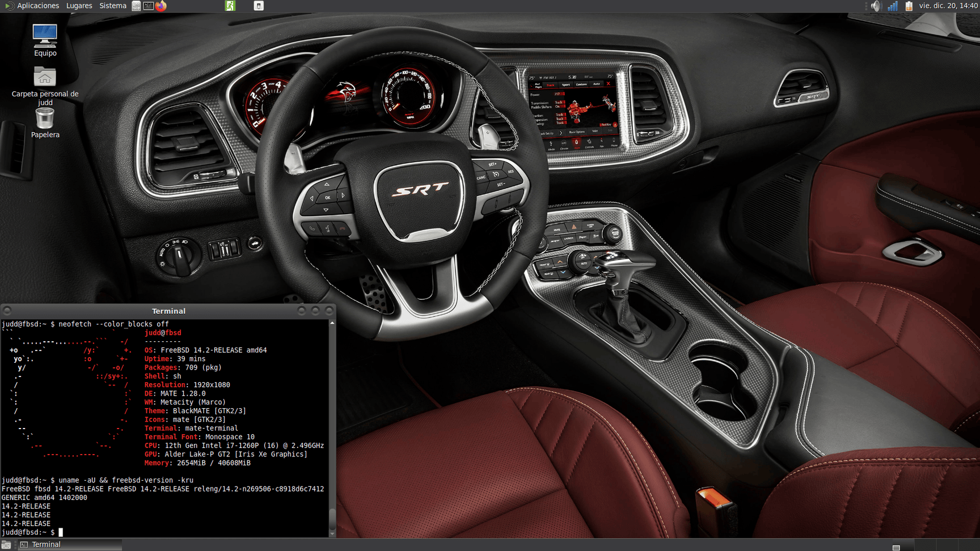Image resolution: width=980 pixels, height=551 pixels.
Task: Open the Terminal window menu button
Action: point(7,311)
